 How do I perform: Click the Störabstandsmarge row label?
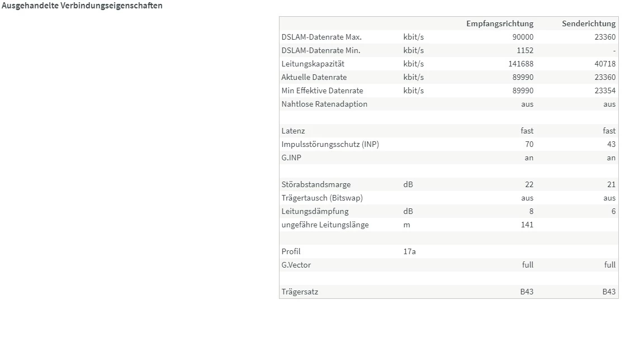click(316, 184)
